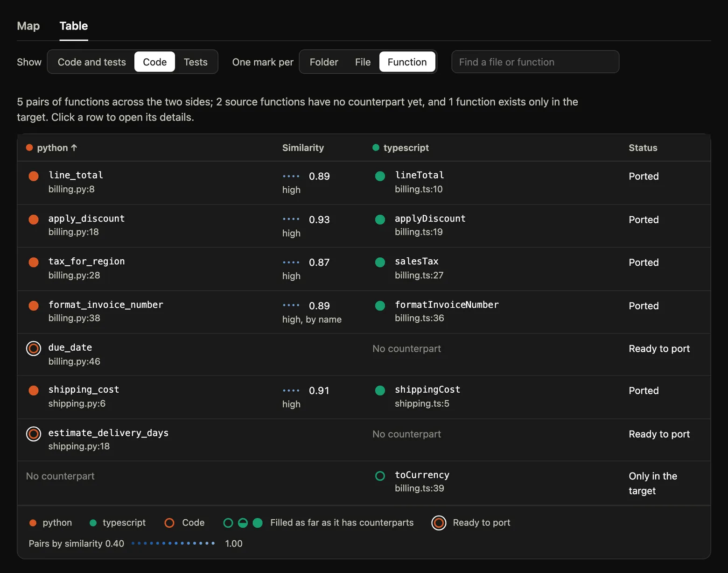Click ready-to-port ring icon beside due_date
The width and height of the screenshot is (728, 573).
[x=34, y=348]
